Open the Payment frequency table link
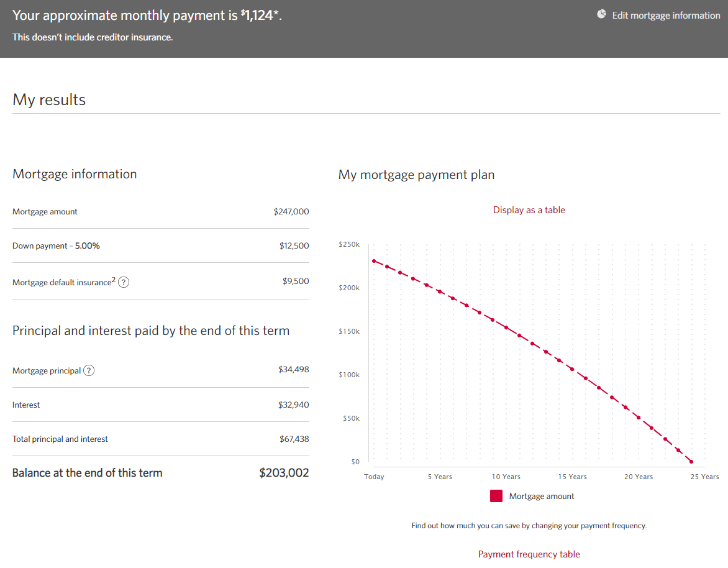 coord(529,554)
